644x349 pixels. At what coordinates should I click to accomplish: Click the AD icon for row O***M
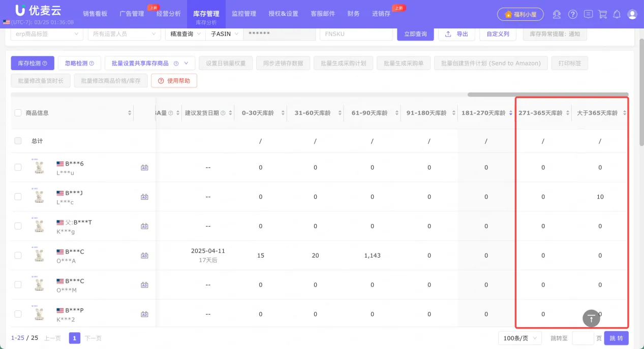[x=144, y=285]
